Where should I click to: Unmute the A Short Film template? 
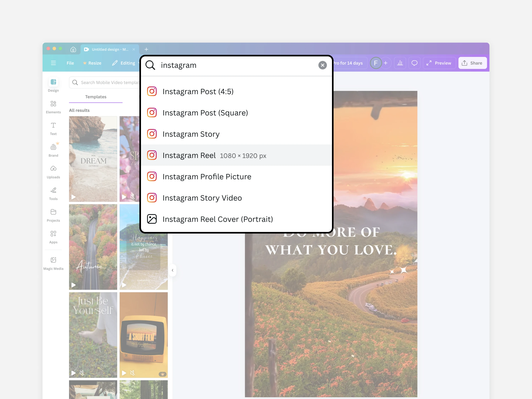click(x=132, y=373)
